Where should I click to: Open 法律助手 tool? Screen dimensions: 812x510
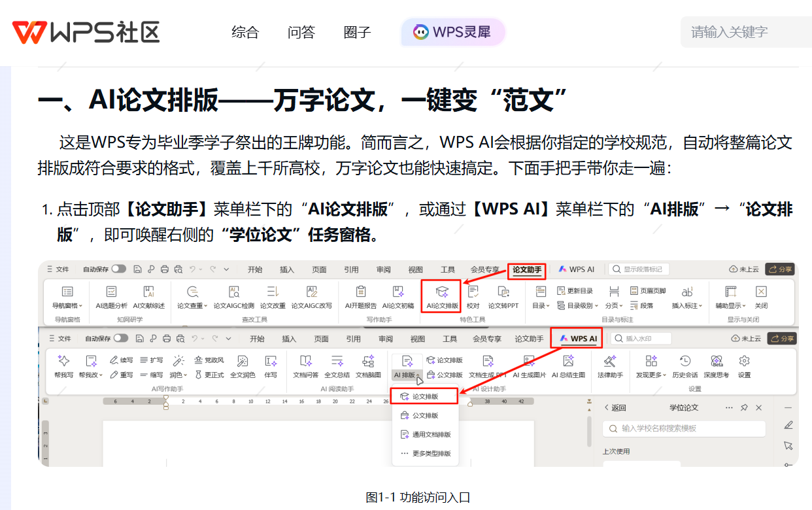tap(610, 366)
